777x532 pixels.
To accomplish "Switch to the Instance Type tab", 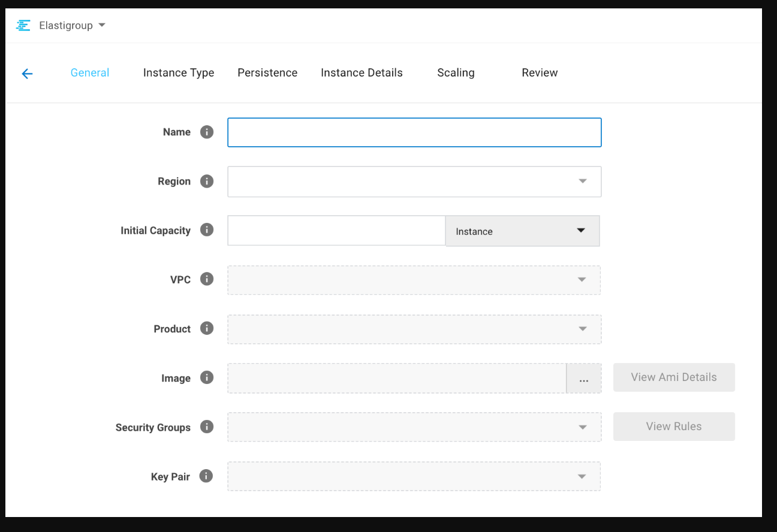I will (179, 72).
